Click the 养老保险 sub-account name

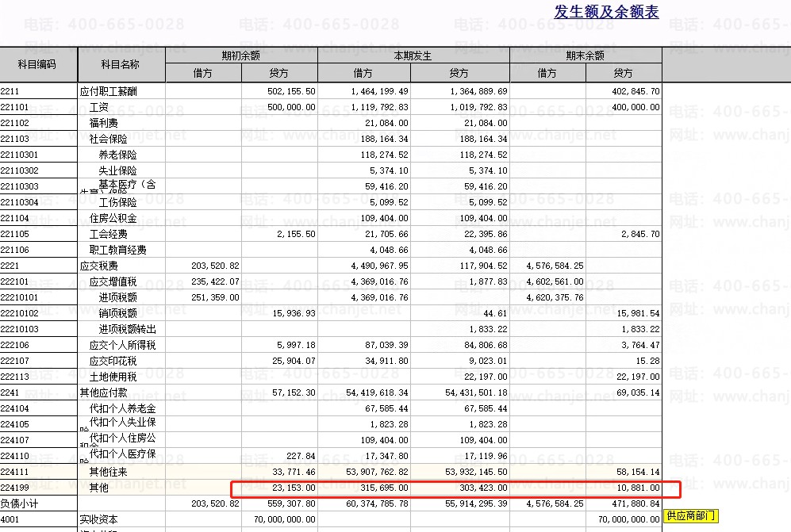tap(117, 155)
